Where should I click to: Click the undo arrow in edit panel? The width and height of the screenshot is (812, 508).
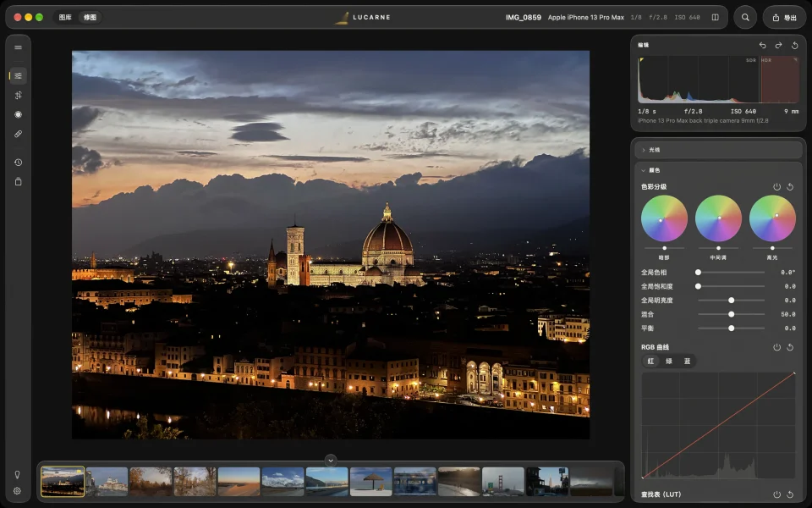coord(762,45)
